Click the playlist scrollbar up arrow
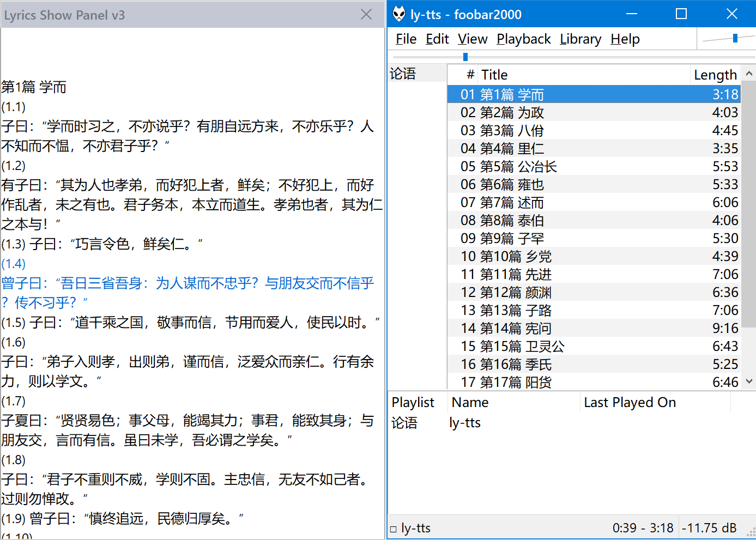Image resolution: width=756 pixels, height=540 pixels. (x=749, y=74)
